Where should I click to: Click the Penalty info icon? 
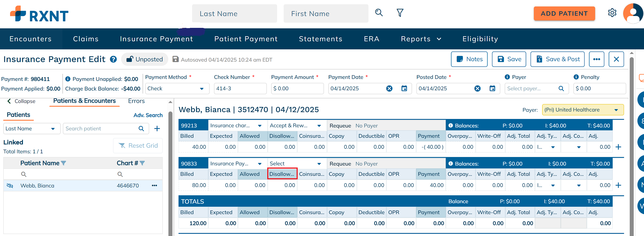click(576, 77)
